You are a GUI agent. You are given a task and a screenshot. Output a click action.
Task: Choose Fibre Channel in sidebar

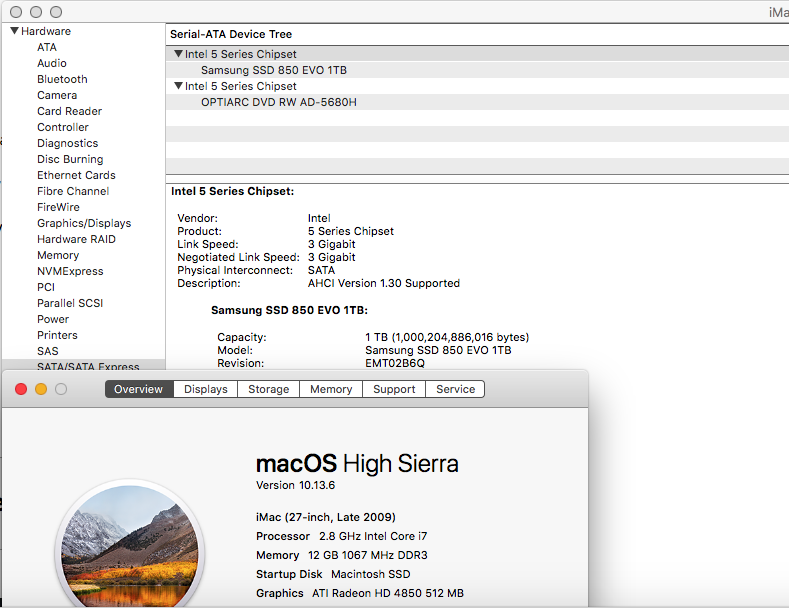[73, 191]
